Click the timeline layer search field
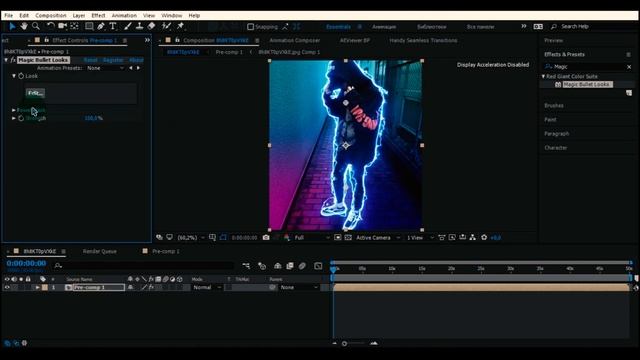The width and height of the screenshot is (640, 360). click(145, 266)
